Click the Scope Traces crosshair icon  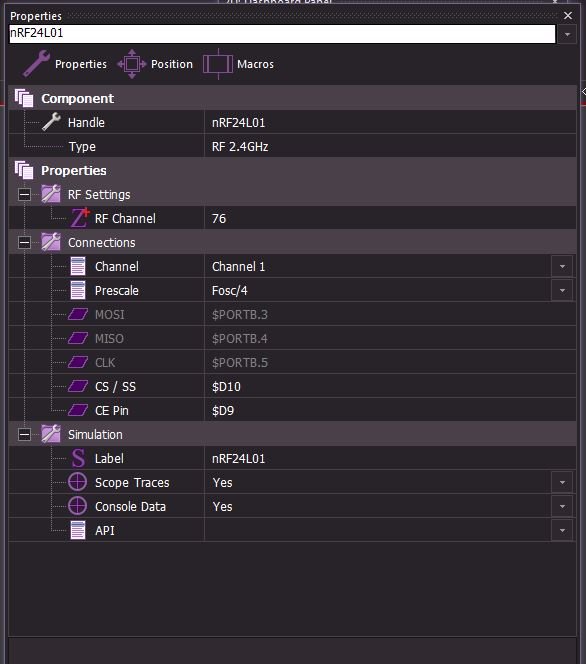point(77,482)
